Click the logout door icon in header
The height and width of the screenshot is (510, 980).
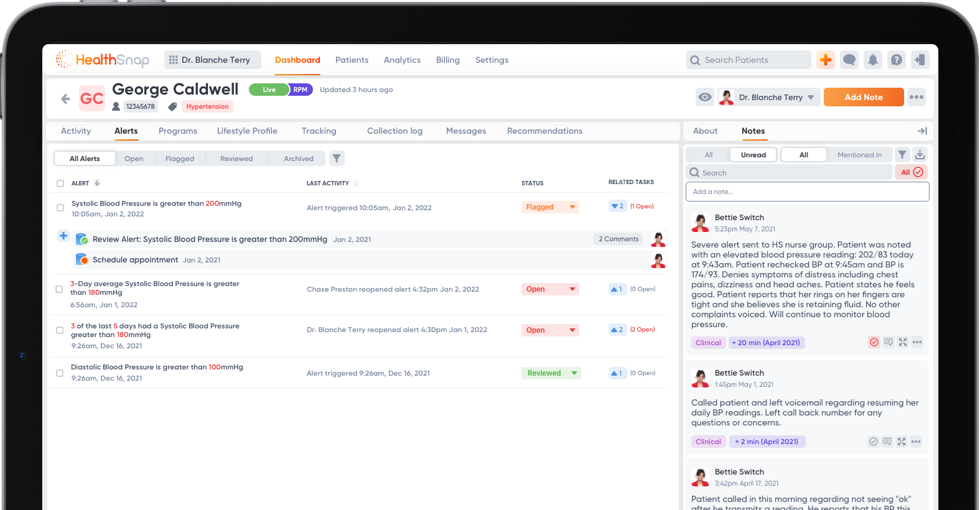[920, 60]
